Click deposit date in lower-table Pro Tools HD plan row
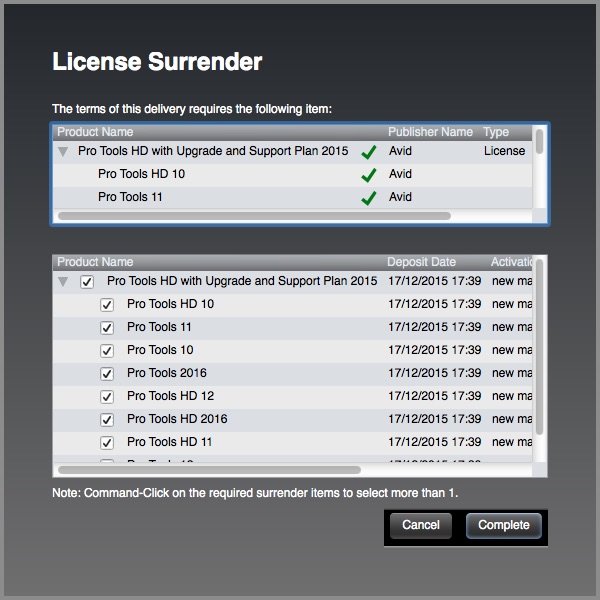Viewport: 600px width, 600px height. [435, 281]
